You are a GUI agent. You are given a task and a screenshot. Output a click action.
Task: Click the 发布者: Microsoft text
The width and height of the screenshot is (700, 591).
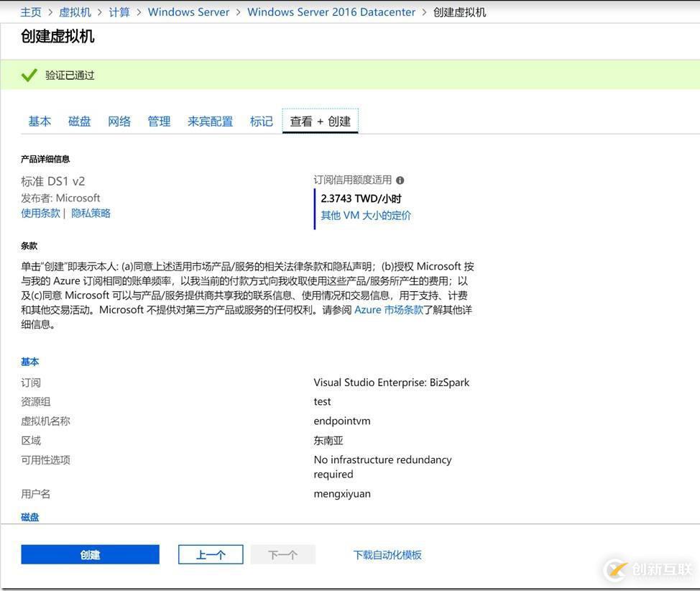tap(60, 198)
